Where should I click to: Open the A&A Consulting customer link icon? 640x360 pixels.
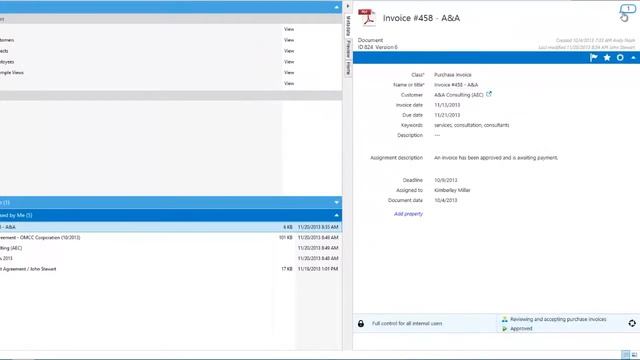pyautogui.click(x=489, y=94)
